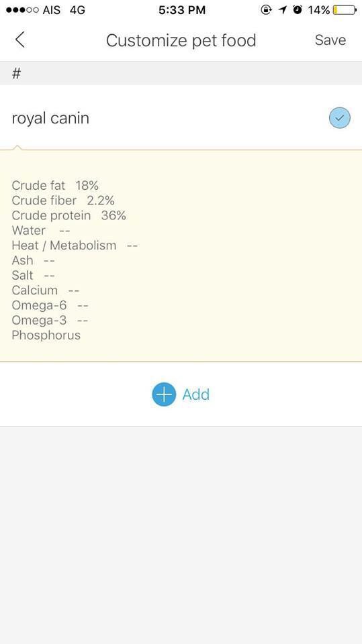Tap the alarm clock status icon
Image resolution: width=362 pixels, height=644 pixels.
(298, 10)
